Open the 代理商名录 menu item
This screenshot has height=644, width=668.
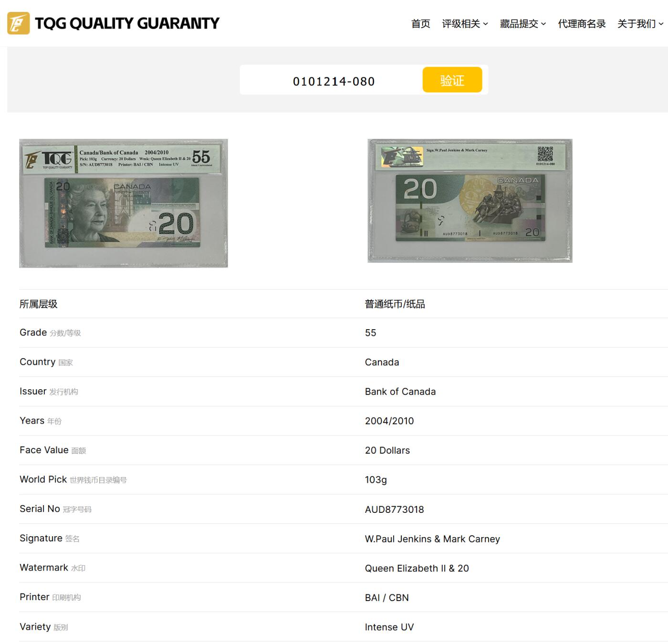pyautogui.click(x=582, y=24)
